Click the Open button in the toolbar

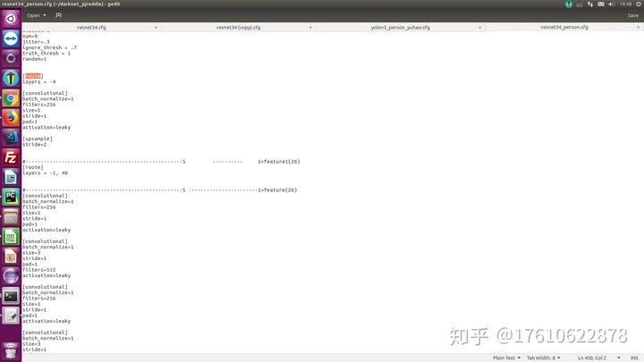click(34, 15)
